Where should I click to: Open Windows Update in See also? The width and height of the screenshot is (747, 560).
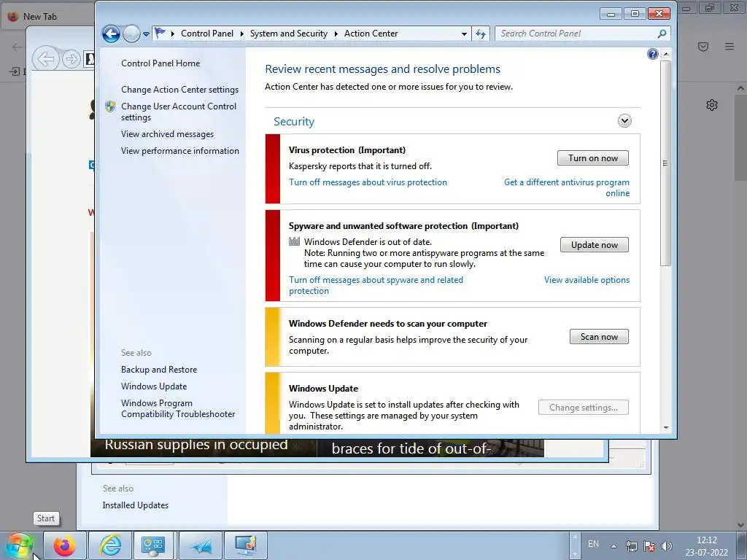point(154,386)
